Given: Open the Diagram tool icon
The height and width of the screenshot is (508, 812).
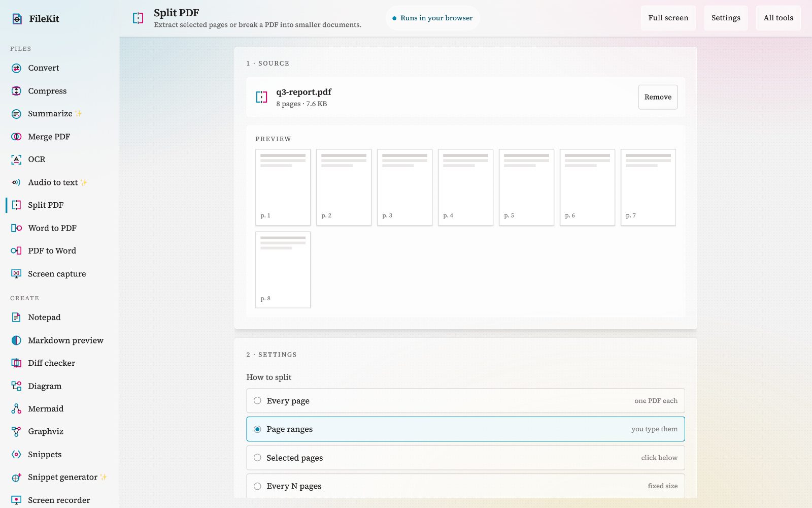Looking at the screenshot, I should (16, 386).
